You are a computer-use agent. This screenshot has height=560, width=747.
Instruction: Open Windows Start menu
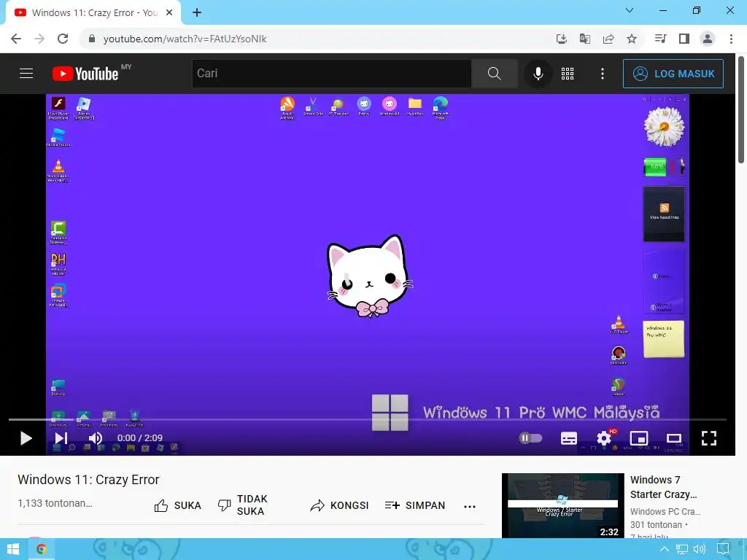pyautogui.click(x=13, y=549)
